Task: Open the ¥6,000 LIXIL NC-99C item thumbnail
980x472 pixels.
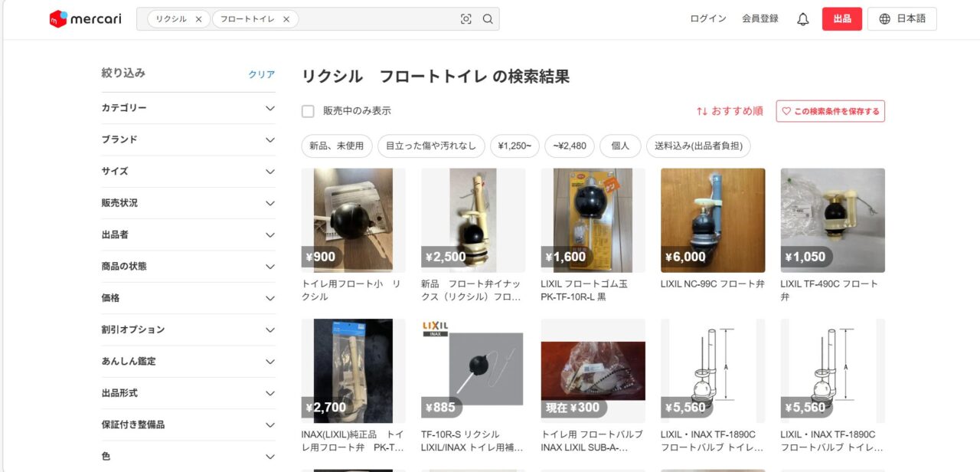Action: click(712, 220)
